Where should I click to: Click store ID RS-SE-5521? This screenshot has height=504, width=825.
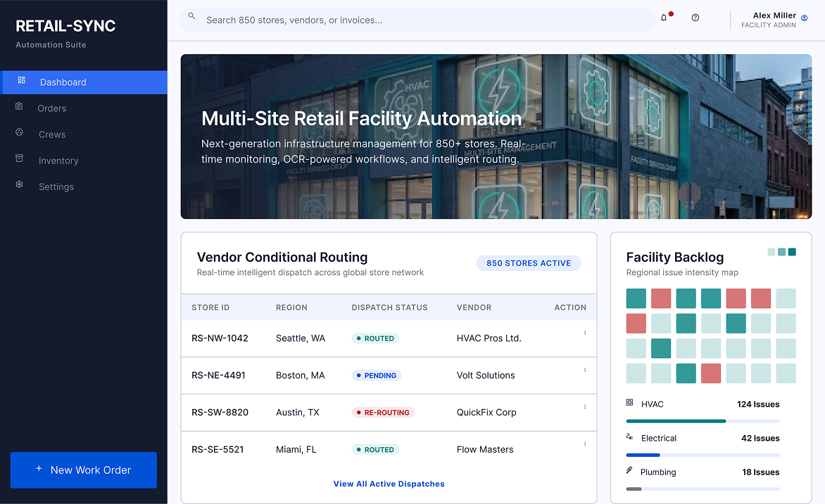(218, 449)
